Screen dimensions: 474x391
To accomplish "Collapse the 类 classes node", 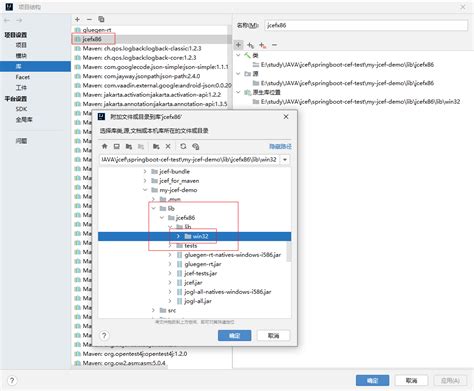I will (238, 55).
